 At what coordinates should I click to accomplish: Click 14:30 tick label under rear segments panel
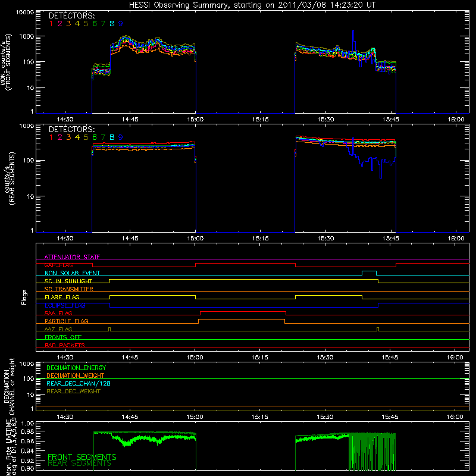65,239
